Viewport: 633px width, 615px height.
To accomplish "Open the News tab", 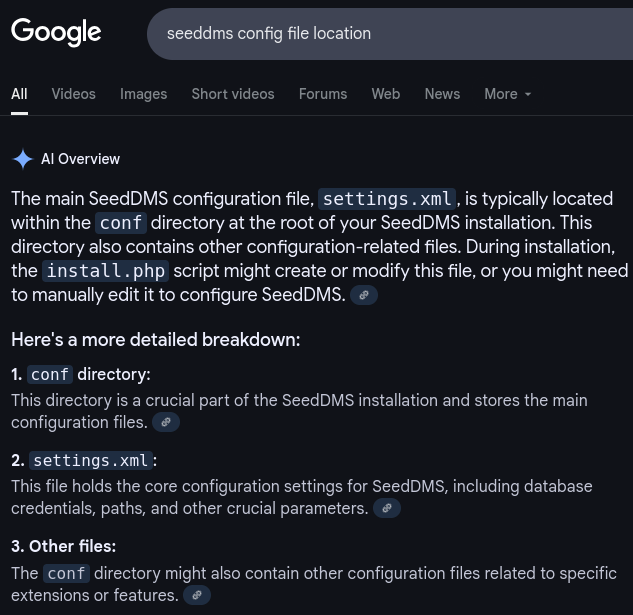I will tap(442, 94).
